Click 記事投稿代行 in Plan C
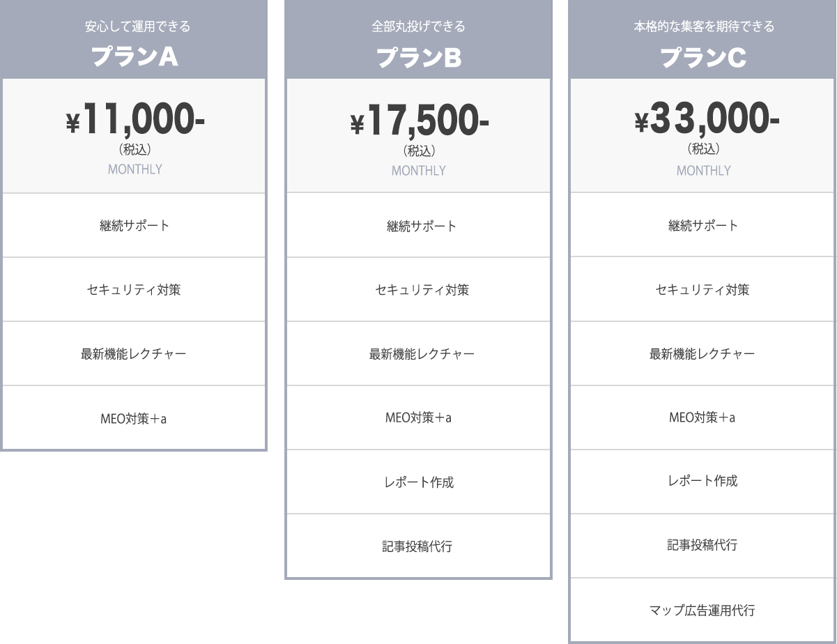The height and width of the screenshot is (644, 837). (x=703, y=544)
